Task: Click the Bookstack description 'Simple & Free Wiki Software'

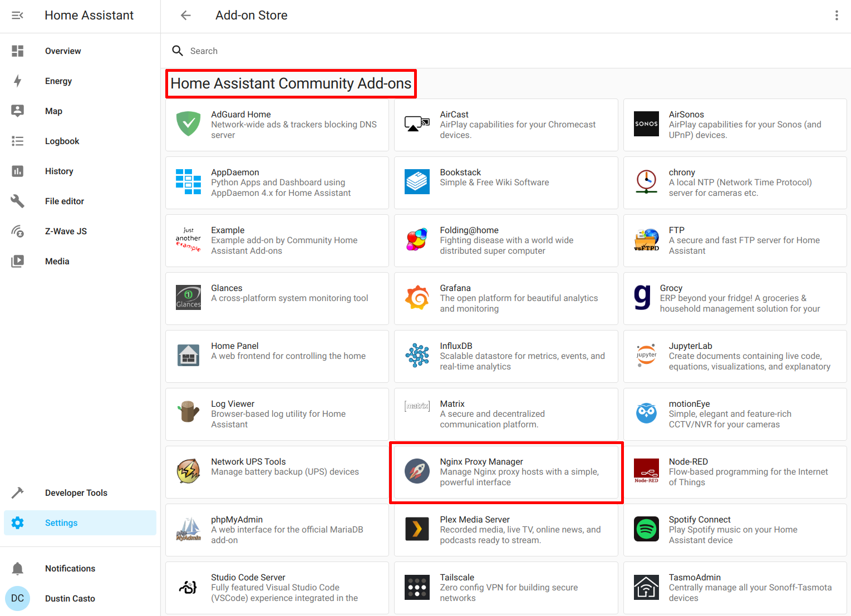Action: click(x=495, y=183)
